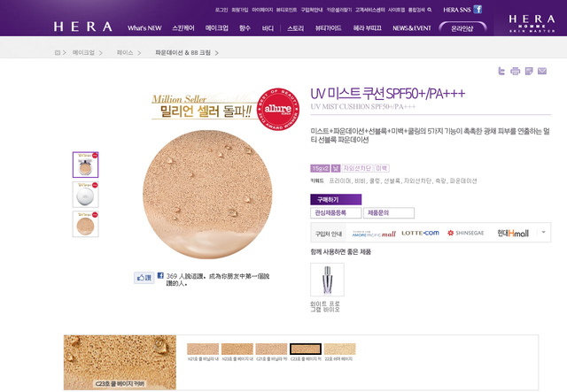Open the LOTTE.com retailer link

pyautogui.click(x=420, y=233)
